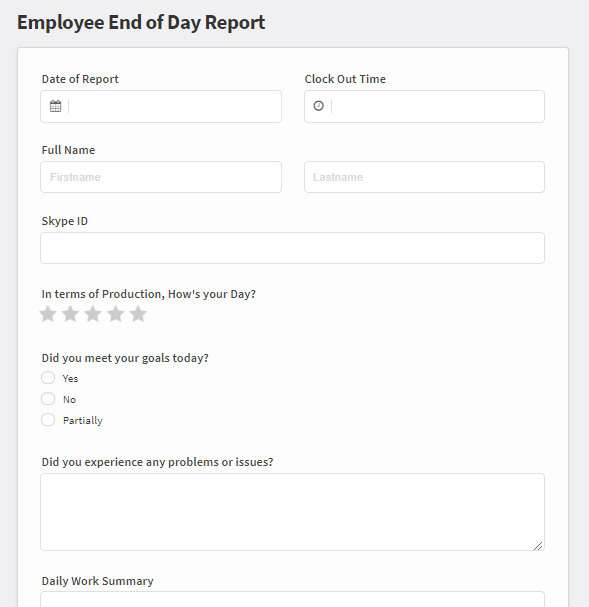Click the problems textarea resize handle
589x607 pixels.
538,546
